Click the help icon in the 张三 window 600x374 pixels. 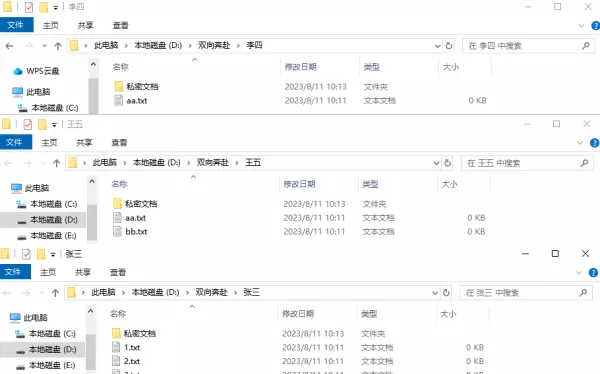(593, 273)
